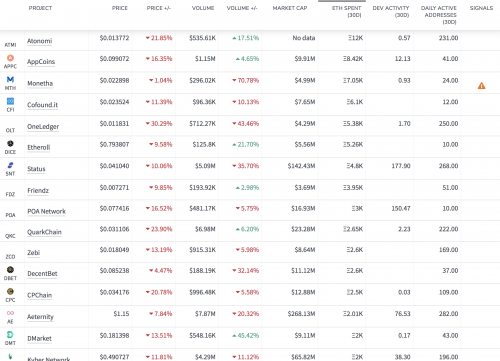Open the AppCoins project link
This screenshot has height=361, width=500.
(41, 62)
